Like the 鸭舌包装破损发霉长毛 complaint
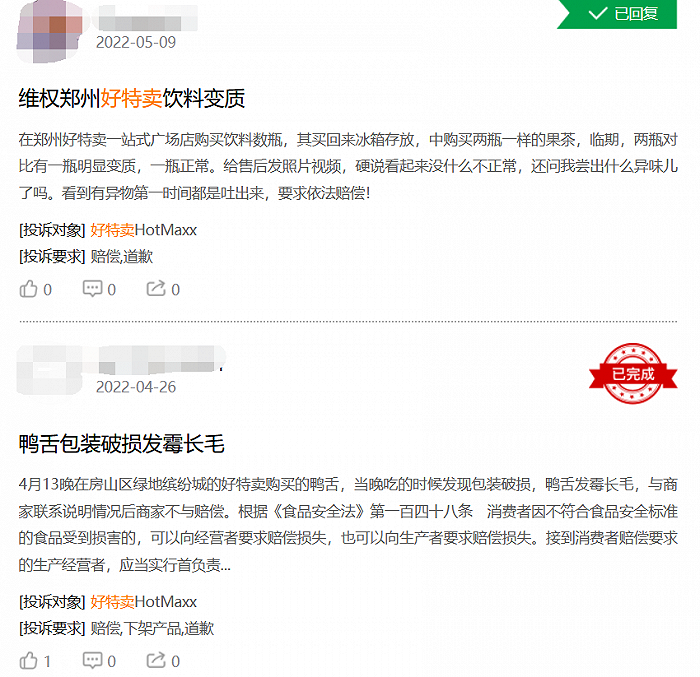 [35, 660]
